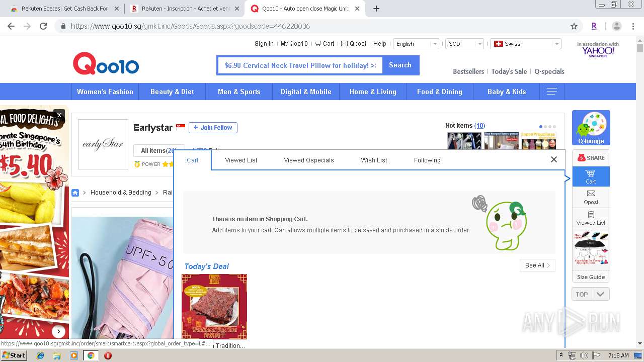The image size is (644, 362).
Task: Open the Help link
Action: point(380,44)
